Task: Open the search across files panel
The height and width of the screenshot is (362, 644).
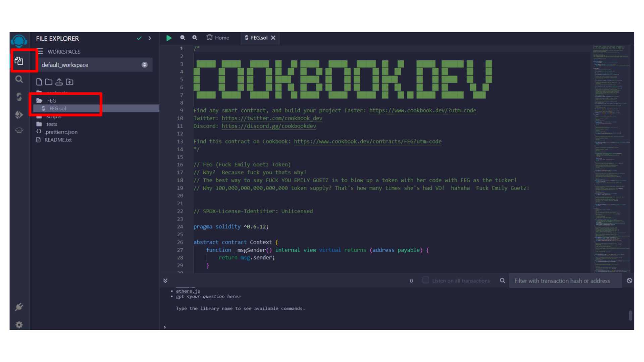Action: click(x=19, y=79)
